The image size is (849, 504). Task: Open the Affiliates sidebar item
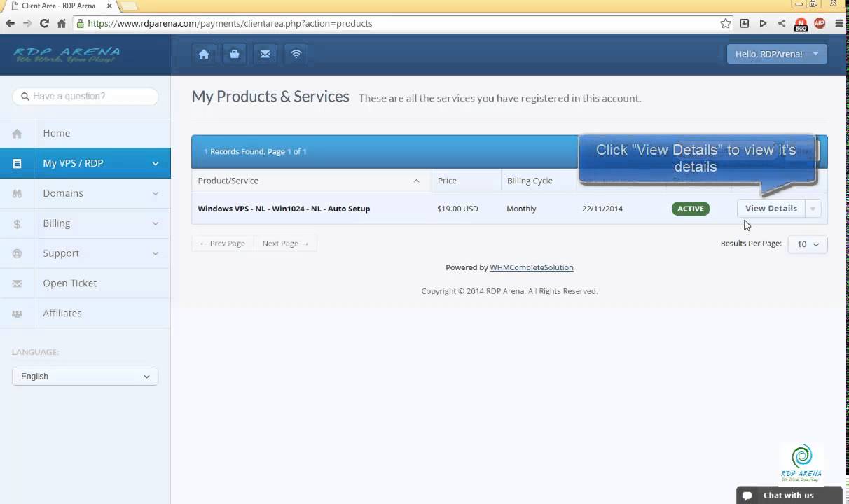(85, 314)
